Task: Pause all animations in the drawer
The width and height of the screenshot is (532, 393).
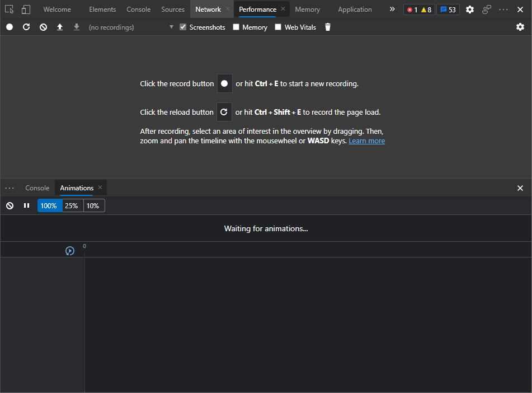Action: point(26,205)
